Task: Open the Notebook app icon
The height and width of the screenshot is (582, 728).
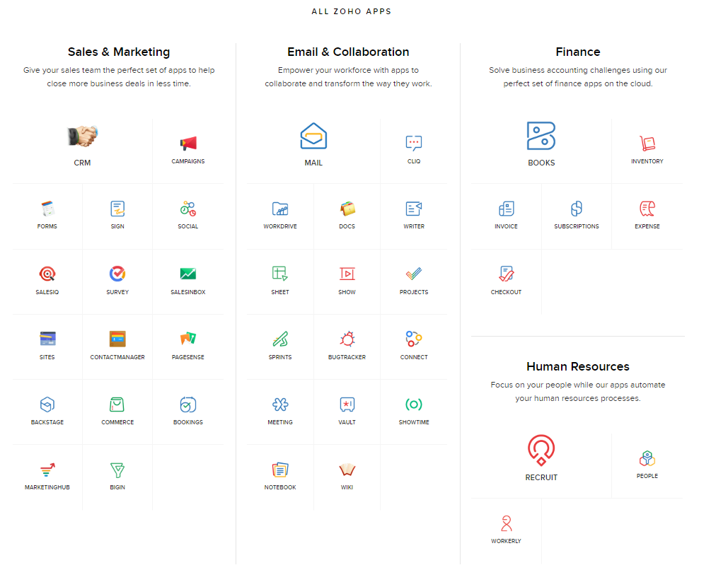Action: pyautogui.click(x=280, y=470)
